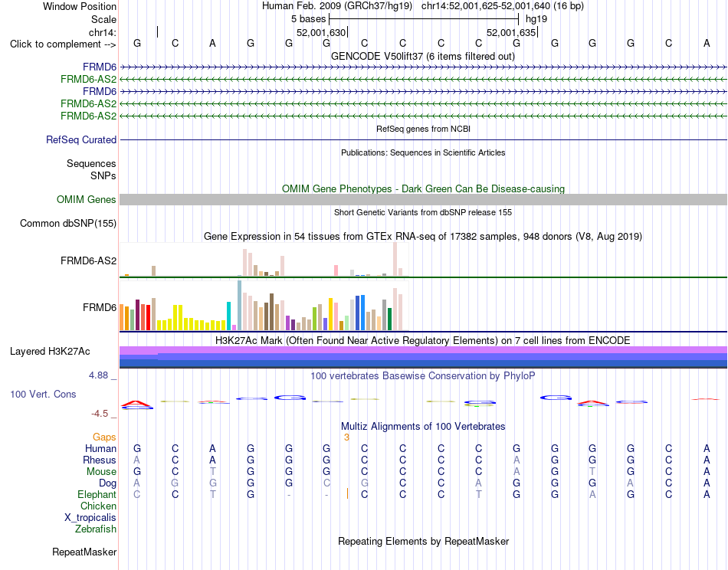Screen dimensions: 728x570
Task: Click the Human alignment row label
Action: [x=100, y=448]
